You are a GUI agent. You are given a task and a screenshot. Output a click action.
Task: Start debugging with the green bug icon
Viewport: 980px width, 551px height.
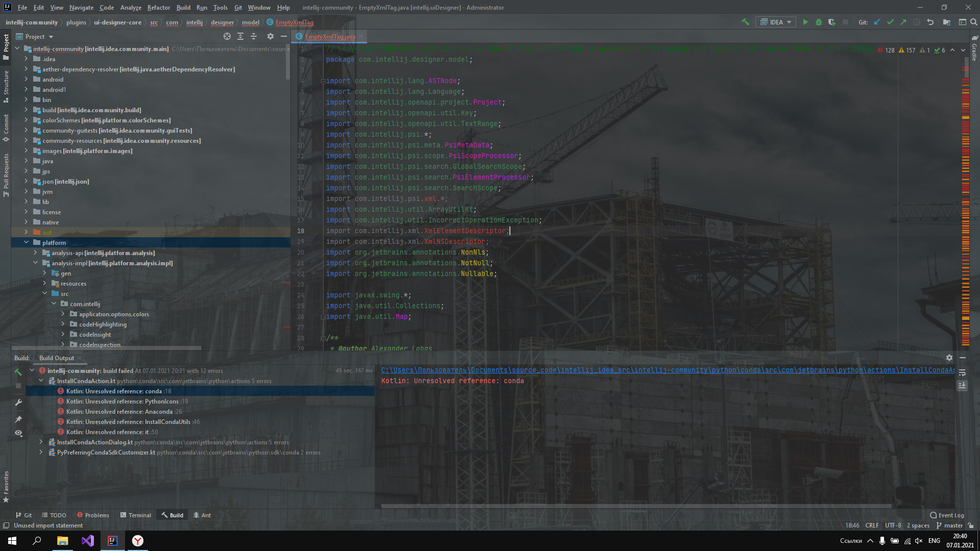coord(819,22)
